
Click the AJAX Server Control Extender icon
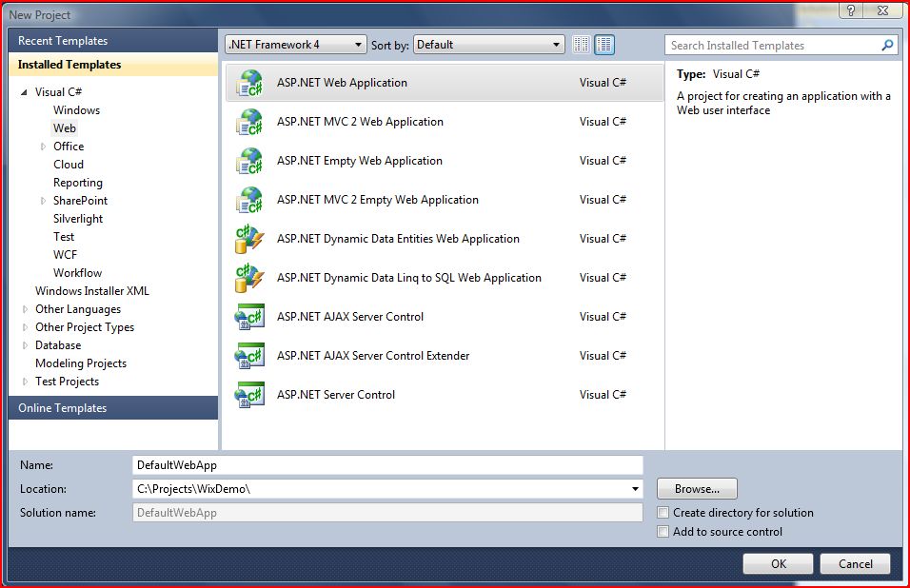tap(249, 356)
